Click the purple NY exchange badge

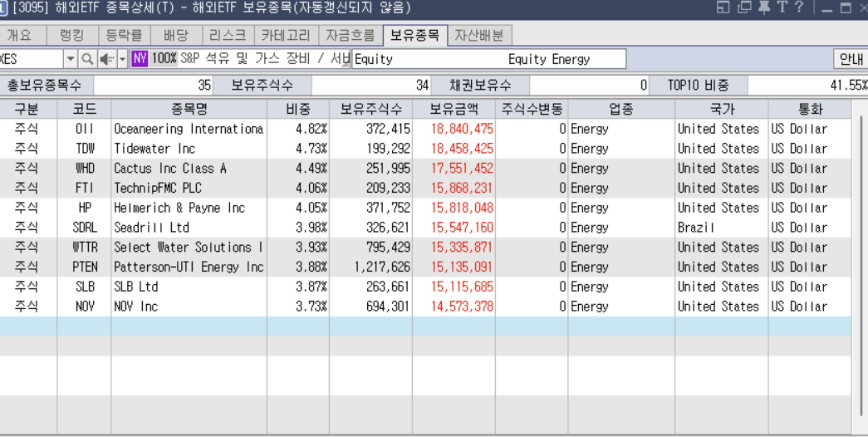click(x=140, y=59)
